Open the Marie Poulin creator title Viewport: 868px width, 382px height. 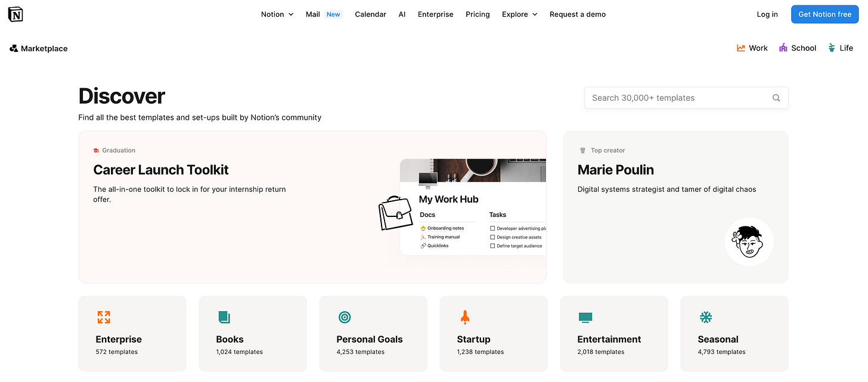point(616,170)
